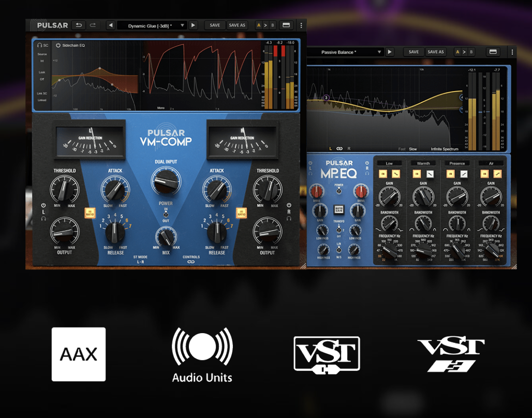
Task: Click the right channel THRESHOLD knob
Action: tap(268, 190)
